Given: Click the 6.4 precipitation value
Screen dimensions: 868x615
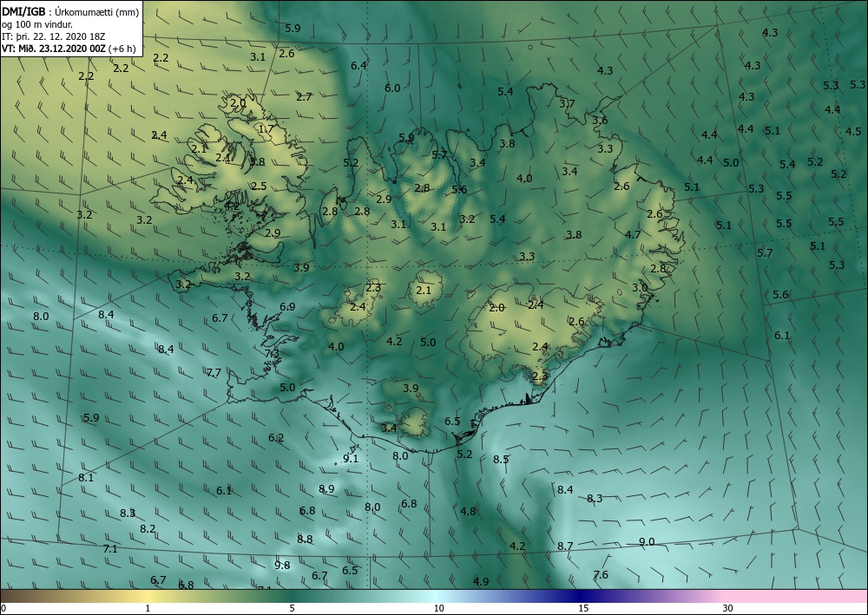Looking at the screenshot, I should 358,65.
